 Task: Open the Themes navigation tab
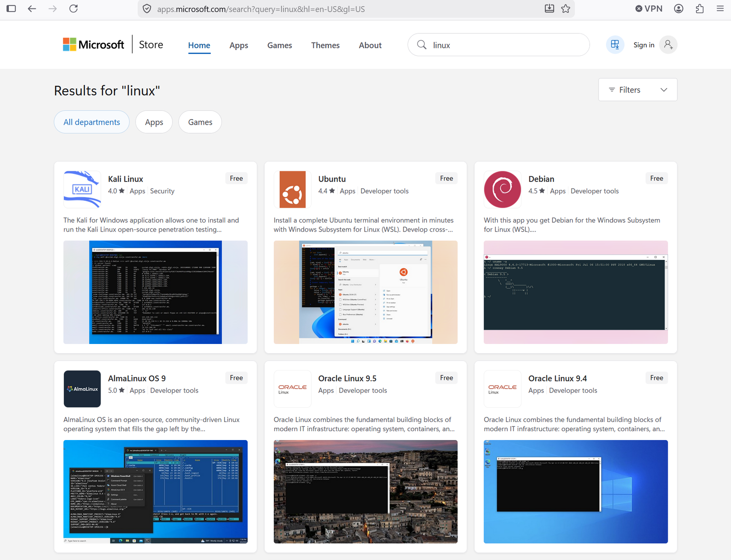pyautogui.click(x=325, y=45)
